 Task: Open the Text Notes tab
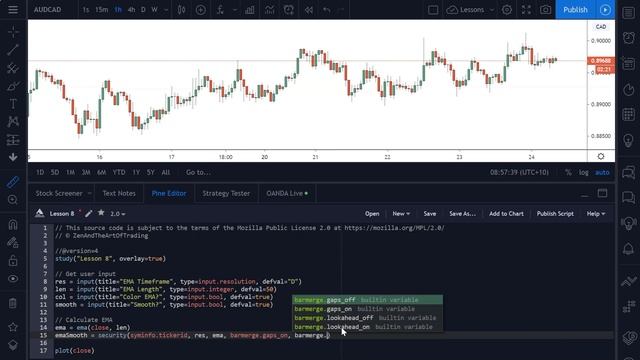(x=119, y=193)
